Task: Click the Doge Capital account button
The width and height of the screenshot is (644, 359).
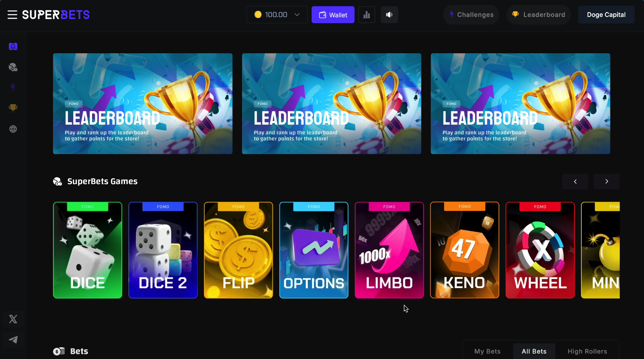Action: pyautogui.click(x=606, y=15)
